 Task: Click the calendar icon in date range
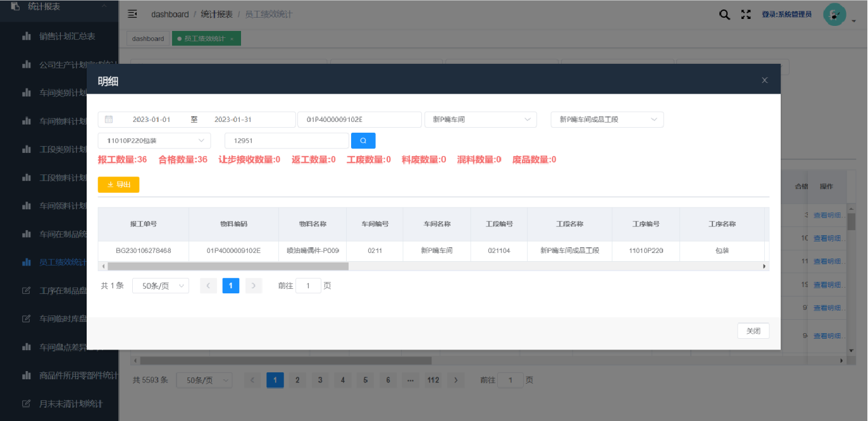(x=109, y=119)
